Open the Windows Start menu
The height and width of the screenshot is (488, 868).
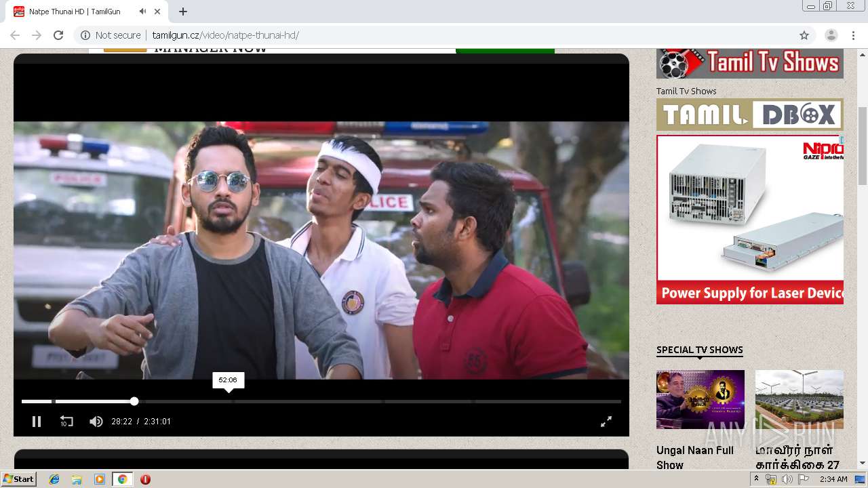point(18,479)
